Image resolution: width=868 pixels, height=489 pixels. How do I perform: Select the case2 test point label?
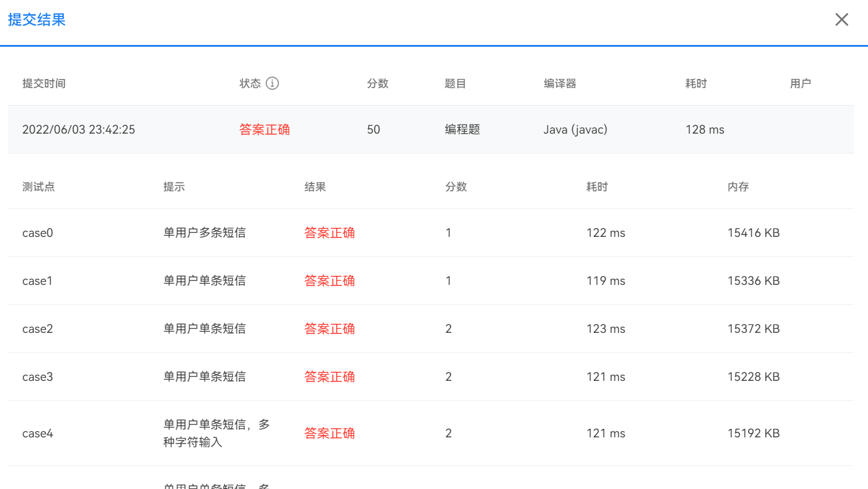38,329
